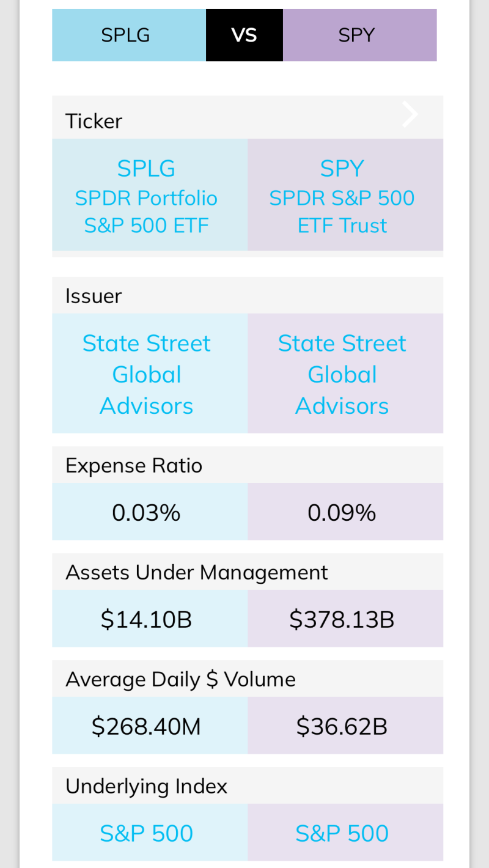Click the SPDR S&P 500 ETF Trust name
Screen dimensions: 489x868
pos(342,211)
